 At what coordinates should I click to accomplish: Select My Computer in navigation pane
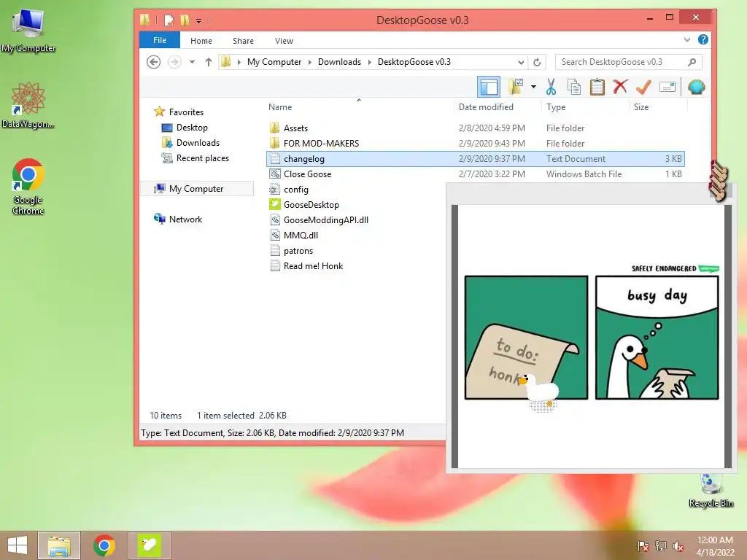tap(196, 189)
